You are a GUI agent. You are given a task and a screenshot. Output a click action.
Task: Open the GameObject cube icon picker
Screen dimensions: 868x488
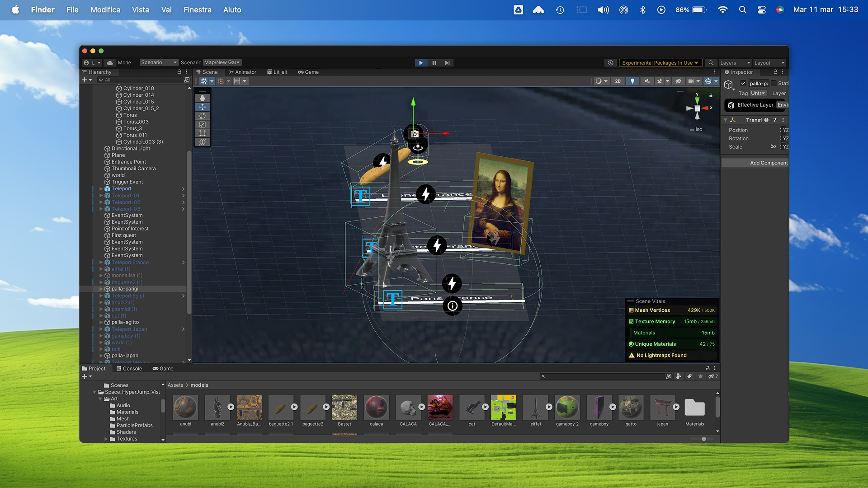click(x=728, y=84)
